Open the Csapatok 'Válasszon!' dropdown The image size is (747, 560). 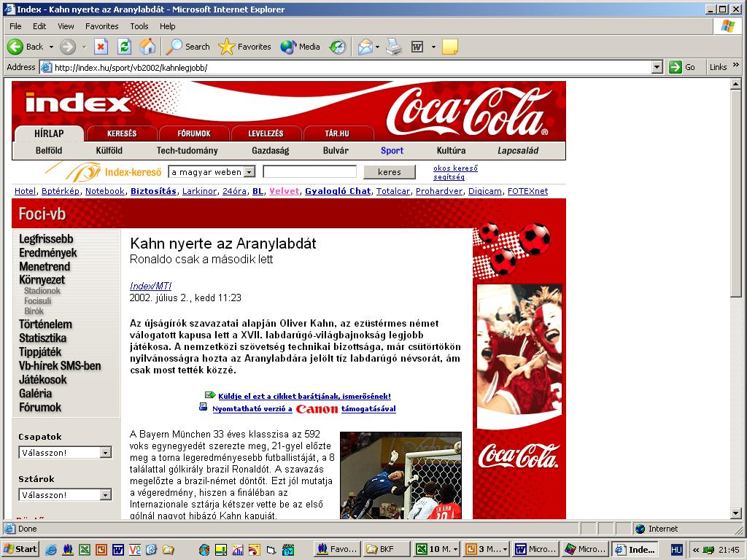[106, 452]
